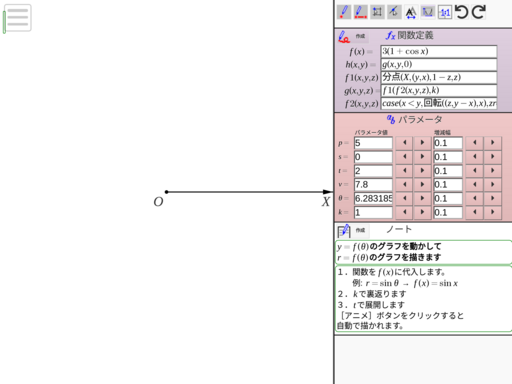Screen dimensions: 512x384
Task: Select the line segment drawing pencil tool
Action: [360, 12]
